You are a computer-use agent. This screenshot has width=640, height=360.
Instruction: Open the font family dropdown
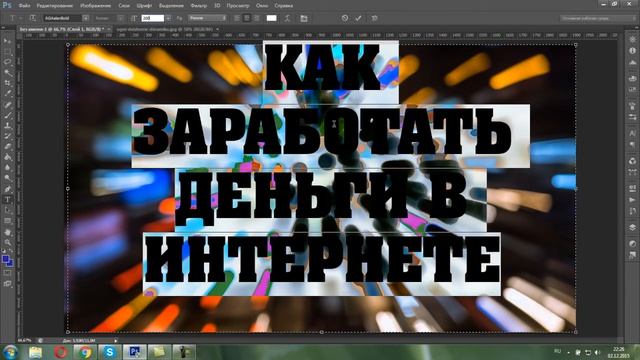85,18
